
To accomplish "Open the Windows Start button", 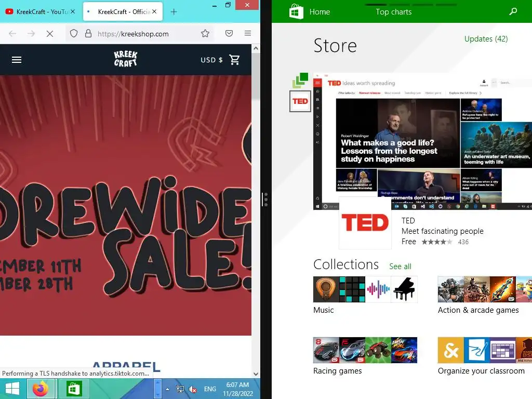I will (x=12, y=389).
